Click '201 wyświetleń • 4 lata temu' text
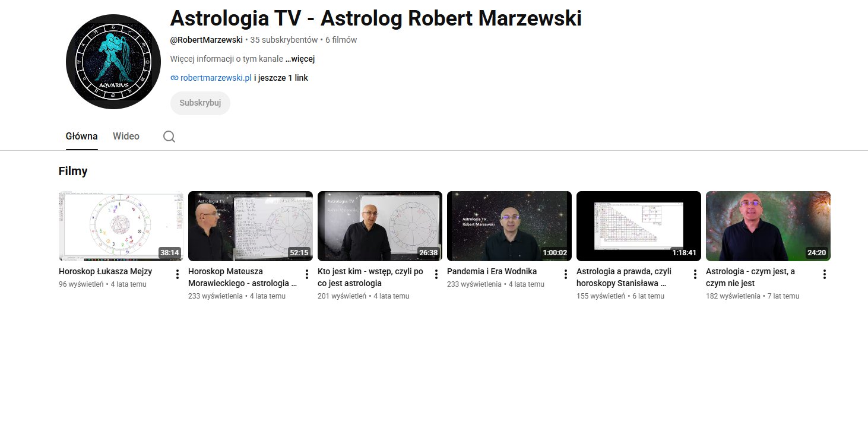Image resolution: width=868 pixels, height=425 pixels. pos(363,296)
